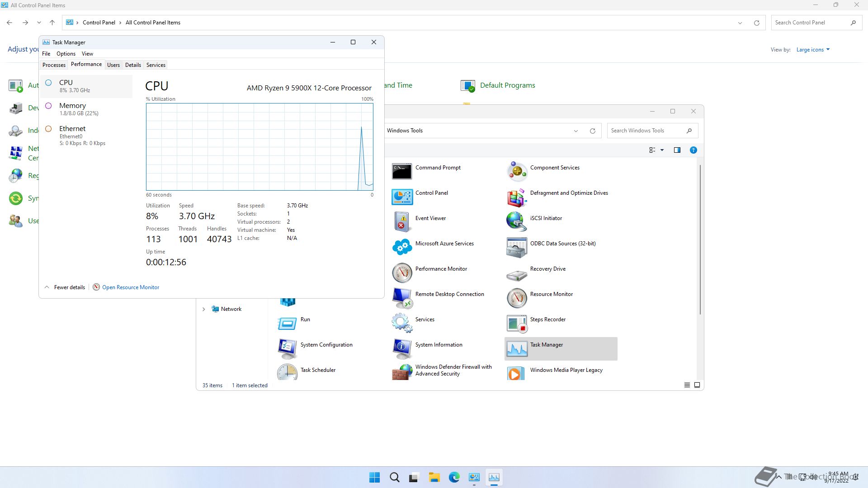Expand Control Panel breadcrumb chevron
The width and height of the screenshot is (868, 488).
120,23
